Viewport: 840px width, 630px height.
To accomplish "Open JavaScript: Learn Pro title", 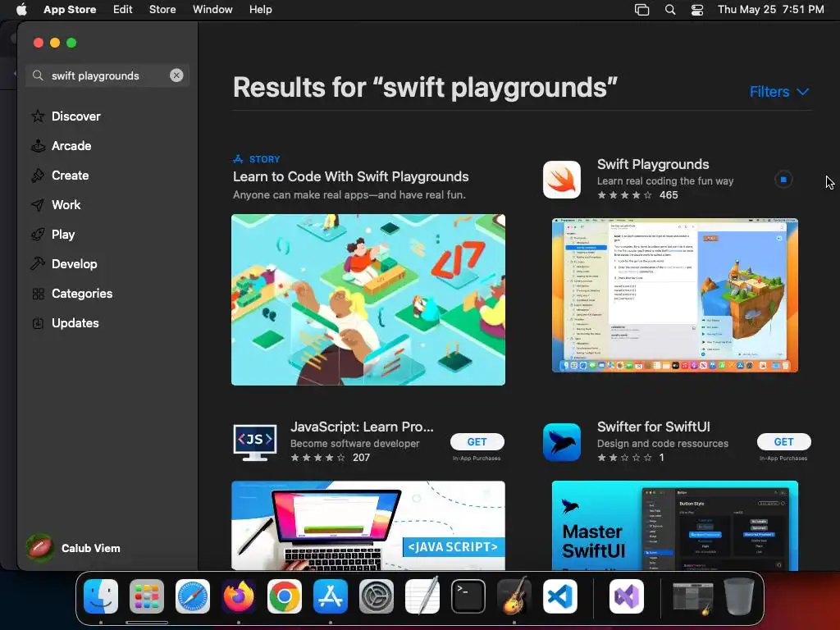I will pyautogui.click(x=362, y=427).
